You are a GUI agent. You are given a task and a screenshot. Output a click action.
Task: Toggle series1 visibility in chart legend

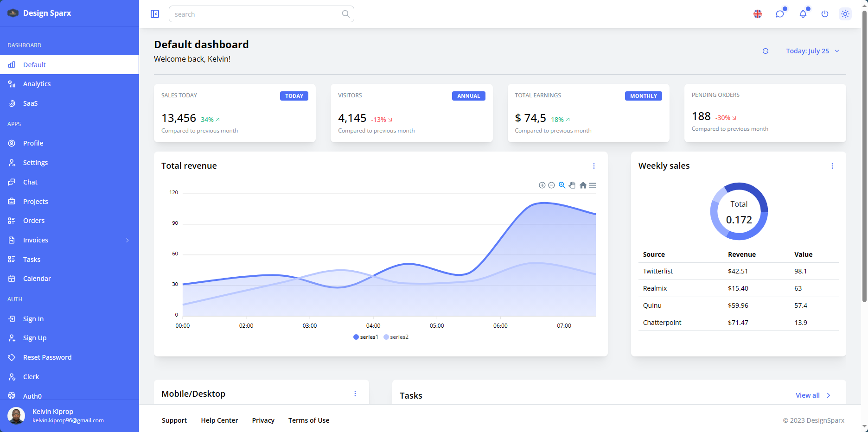point(366,337)
